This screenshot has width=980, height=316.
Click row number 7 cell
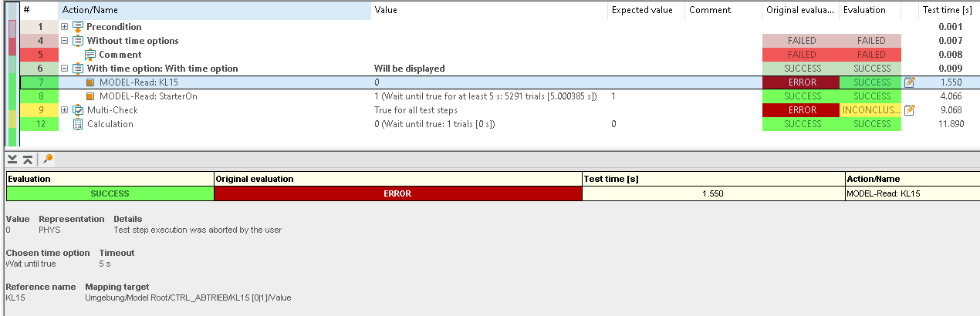coord(39,82)
